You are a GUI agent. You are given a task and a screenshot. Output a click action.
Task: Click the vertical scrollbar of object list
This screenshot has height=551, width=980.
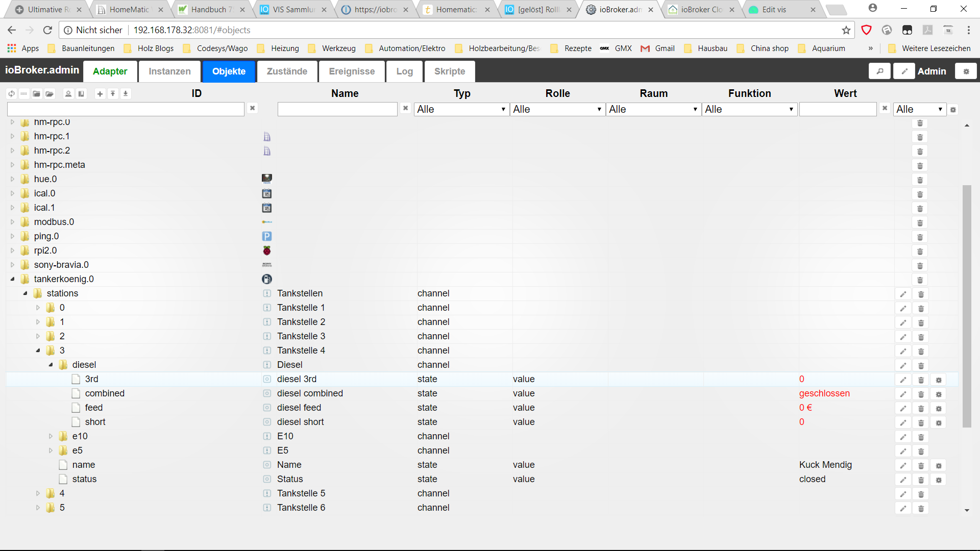(x=966, y=306)
